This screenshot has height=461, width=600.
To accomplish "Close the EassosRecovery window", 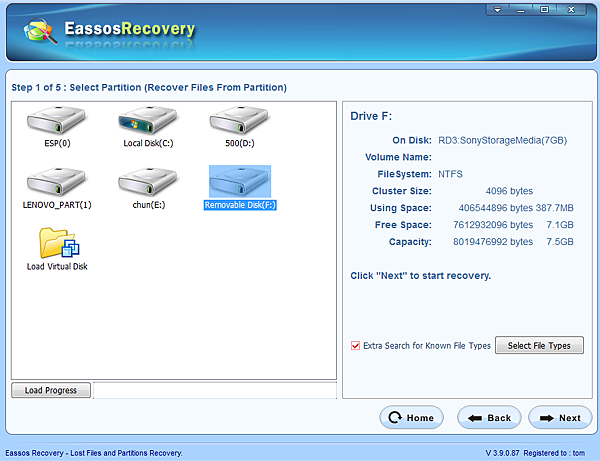I will click(x=571, y=10).
